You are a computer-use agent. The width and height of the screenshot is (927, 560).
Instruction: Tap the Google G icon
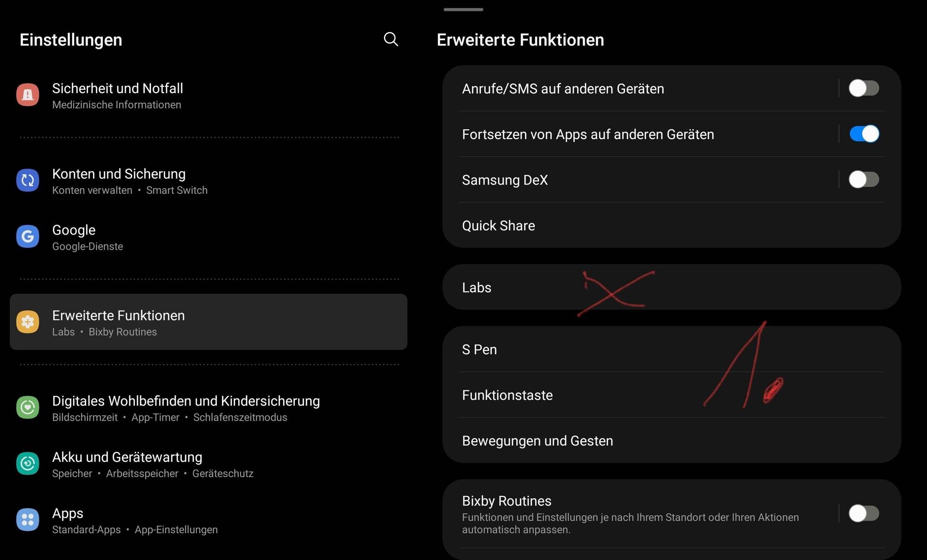point(28,236)
